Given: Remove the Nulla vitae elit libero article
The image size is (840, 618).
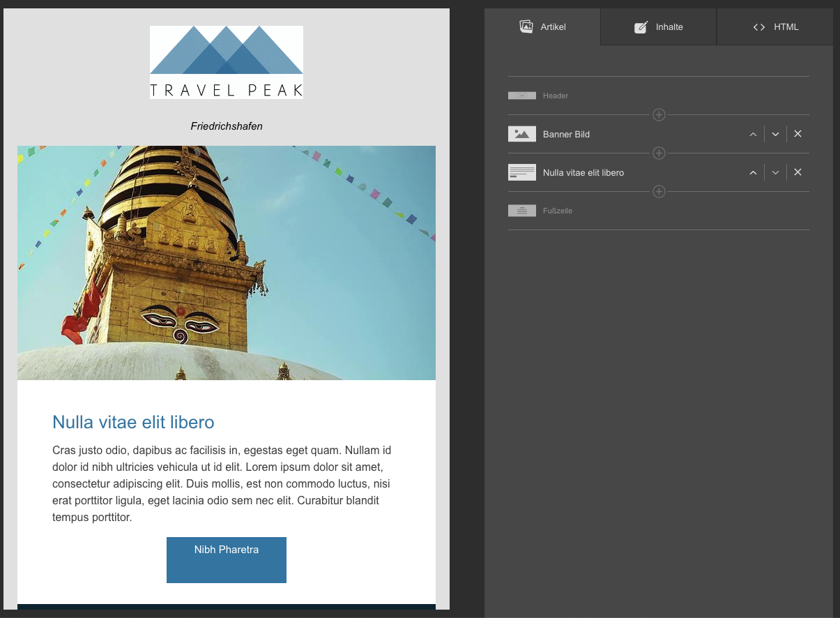Looking at the screenshot, I should click(x=798, y=172).
